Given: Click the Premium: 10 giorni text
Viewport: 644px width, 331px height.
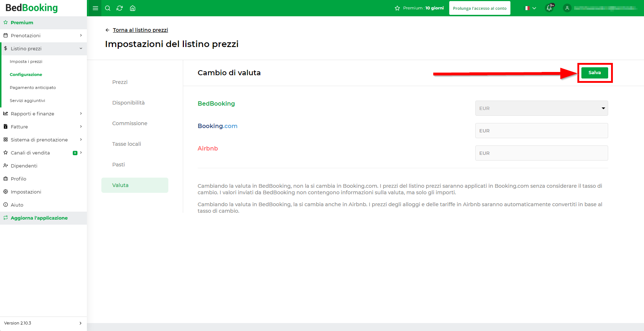Looking at the screenshot, I should [424, 8].
